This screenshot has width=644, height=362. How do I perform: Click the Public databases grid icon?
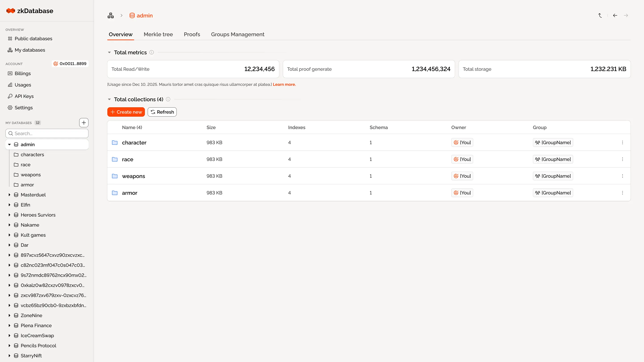tap(10, 38)
